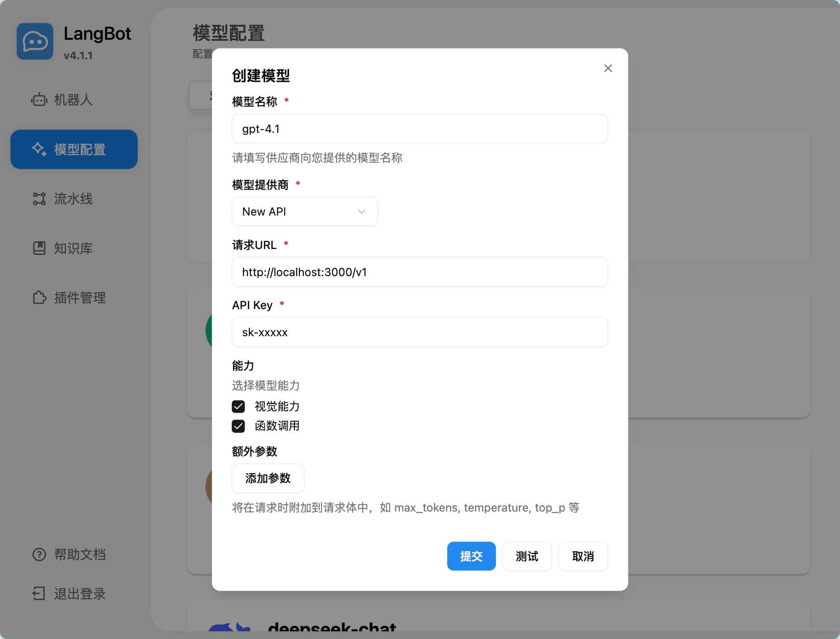This screenshot has height=639, width=840.
Task: Click 添加参数 to add a parameter
Action: click(x=267, y=478)
